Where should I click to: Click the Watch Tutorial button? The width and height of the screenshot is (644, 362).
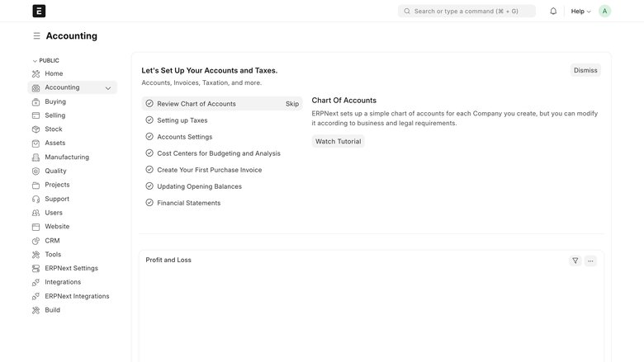(x=338, y=142)
